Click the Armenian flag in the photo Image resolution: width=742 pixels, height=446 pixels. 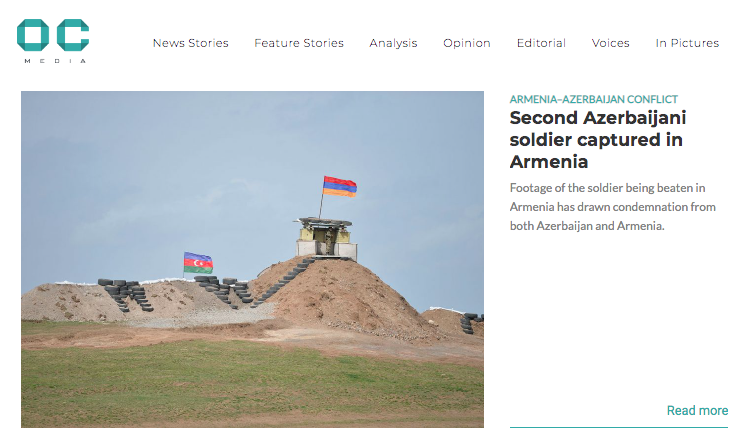[339, 187]
